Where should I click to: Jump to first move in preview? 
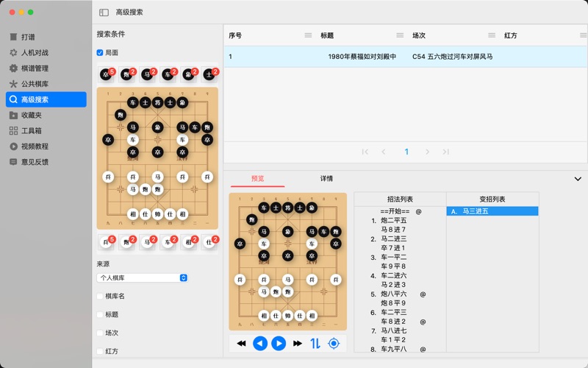tap(242, 343)
